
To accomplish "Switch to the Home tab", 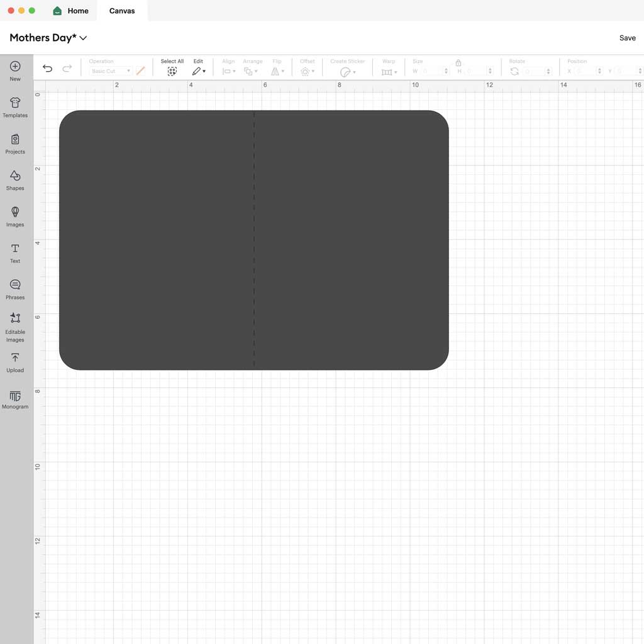I will (x=71, y=11).
